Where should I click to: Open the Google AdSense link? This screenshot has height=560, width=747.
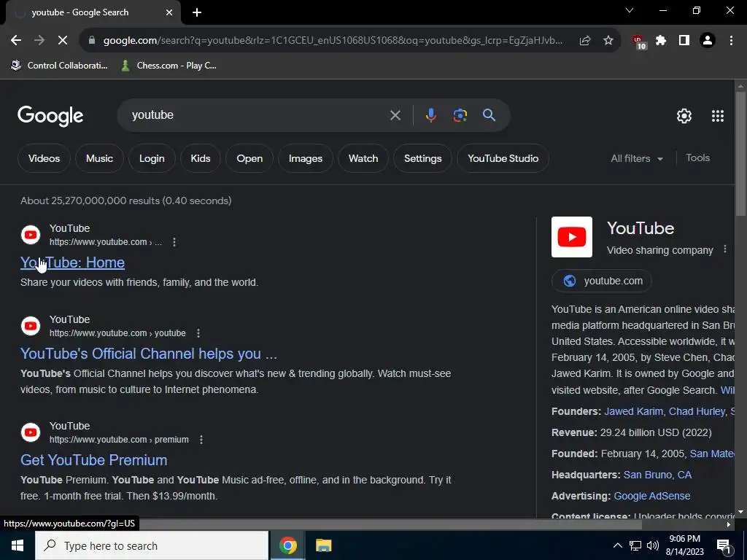(x=651, y=496)
